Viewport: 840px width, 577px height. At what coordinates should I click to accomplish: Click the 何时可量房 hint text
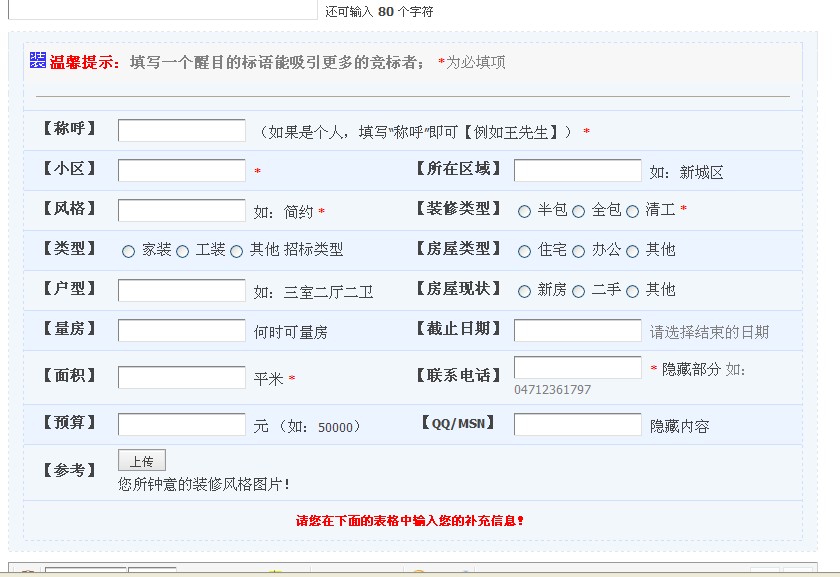[x=290, y=332]
